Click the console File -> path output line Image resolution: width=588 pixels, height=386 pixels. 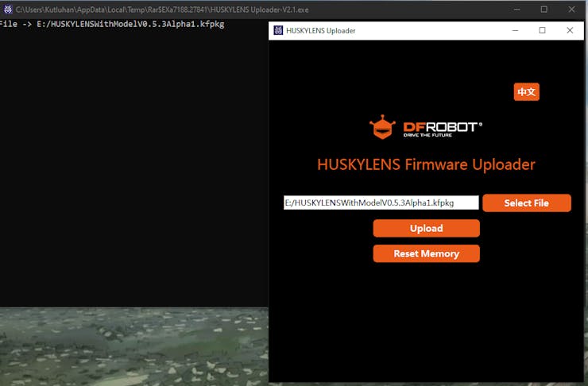tap(112, 25)
